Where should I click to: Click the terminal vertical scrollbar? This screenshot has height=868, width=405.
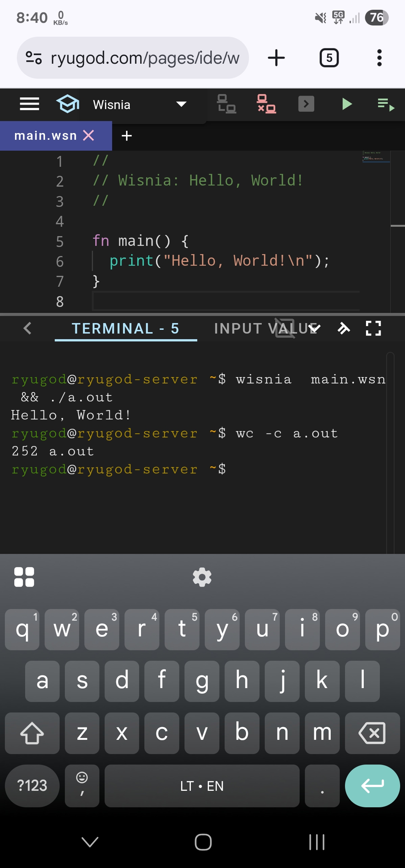[x=390, y=453]
